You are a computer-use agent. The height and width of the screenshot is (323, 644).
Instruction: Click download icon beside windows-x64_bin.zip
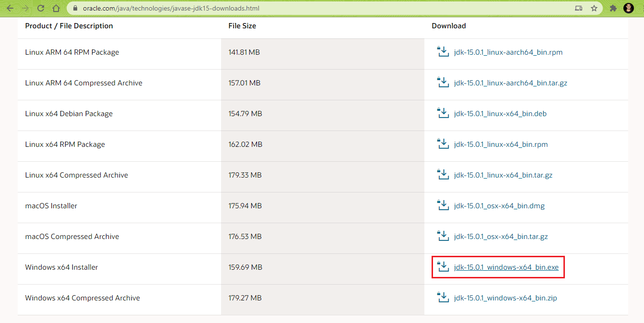[443, 298]
